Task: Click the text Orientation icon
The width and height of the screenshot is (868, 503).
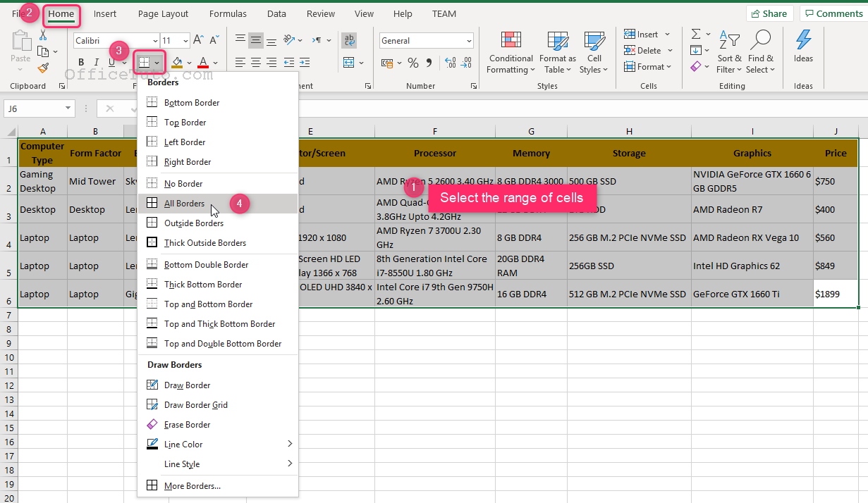Action: click(288, 40)
